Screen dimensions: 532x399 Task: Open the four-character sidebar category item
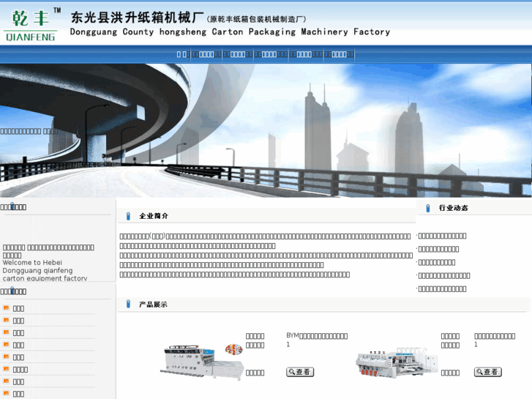[x=20, y=370]
